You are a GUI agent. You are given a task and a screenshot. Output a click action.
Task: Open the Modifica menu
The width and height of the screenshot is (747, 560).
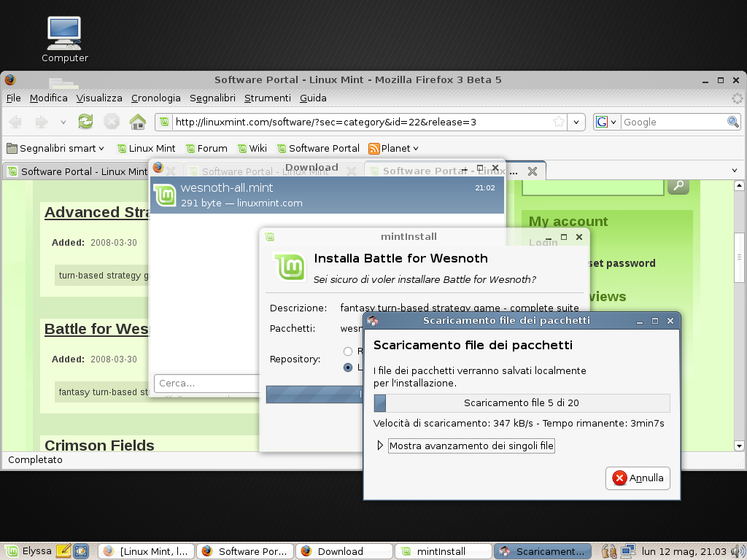click(x=49, y=98)
